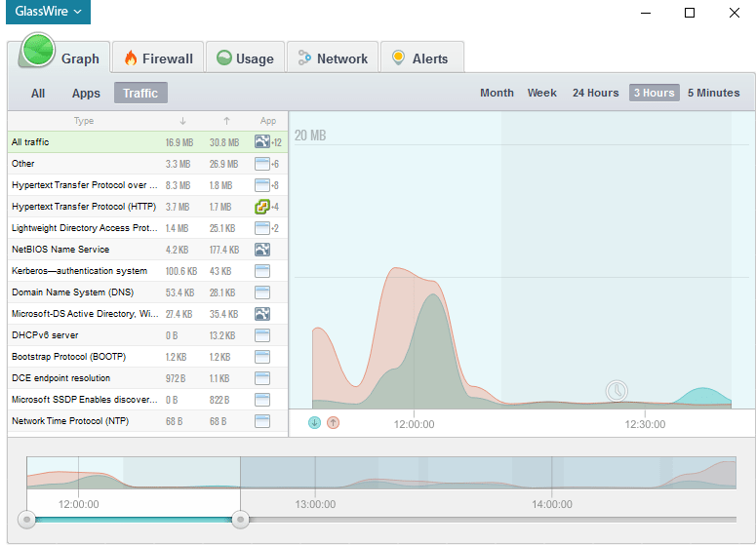Select the All graph view
The height and width of the screenshot is (545, 756).
(38, 93)
